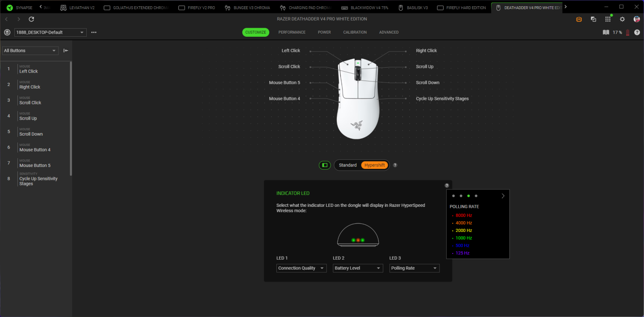Image resolution: width=644 pixels, height=317 pixels.
Task: Click the refresh icon
Action: click(x=31, y=19)
